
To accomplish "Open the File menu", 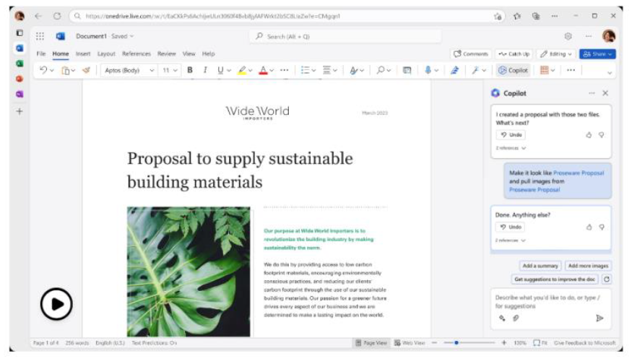I will click(x=40, y=53).
